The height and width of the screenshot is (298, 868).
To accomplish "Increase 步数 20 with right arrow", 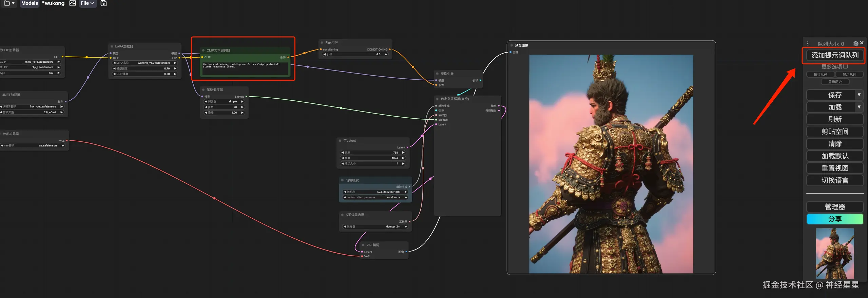I will click(x=242, y=107).
